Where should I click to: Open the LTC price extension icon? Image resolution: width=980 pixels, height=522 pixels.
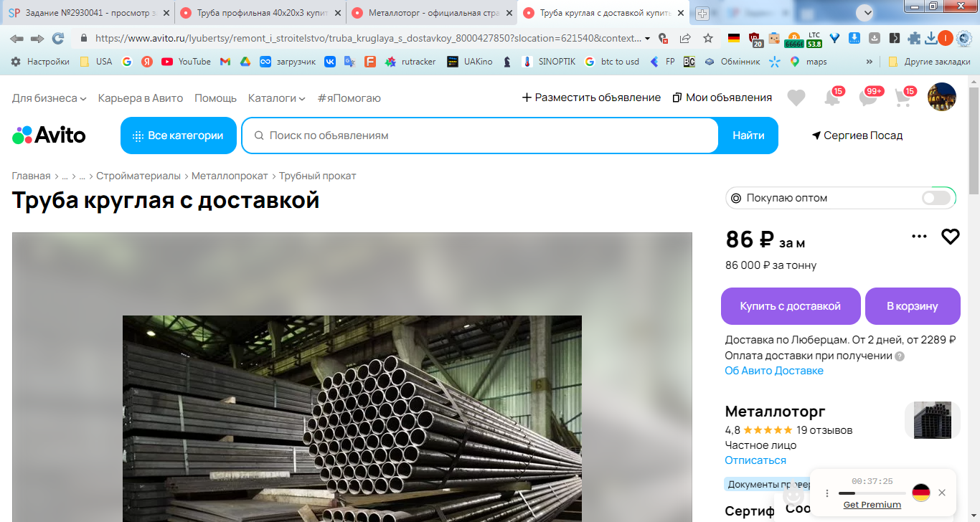[814, 39]
